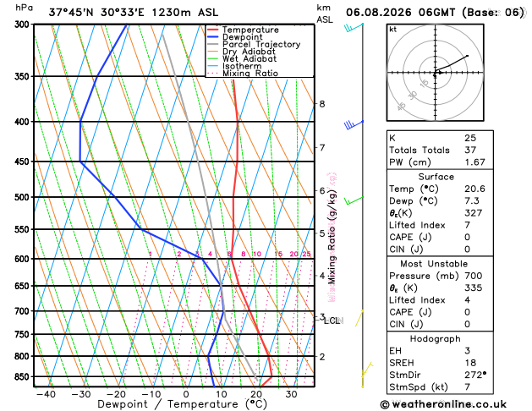Click the 700 pressure level axis label
Image resolution: width=532 pixels, height=411 pixels.
pyautogui.click(x=22, y=311)
